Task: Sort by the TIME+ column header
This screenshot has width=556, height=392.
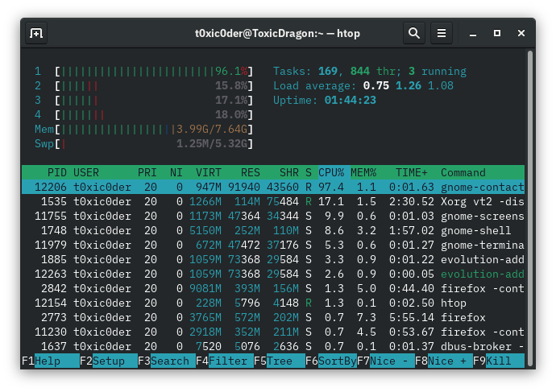Action: coord(412,172)
